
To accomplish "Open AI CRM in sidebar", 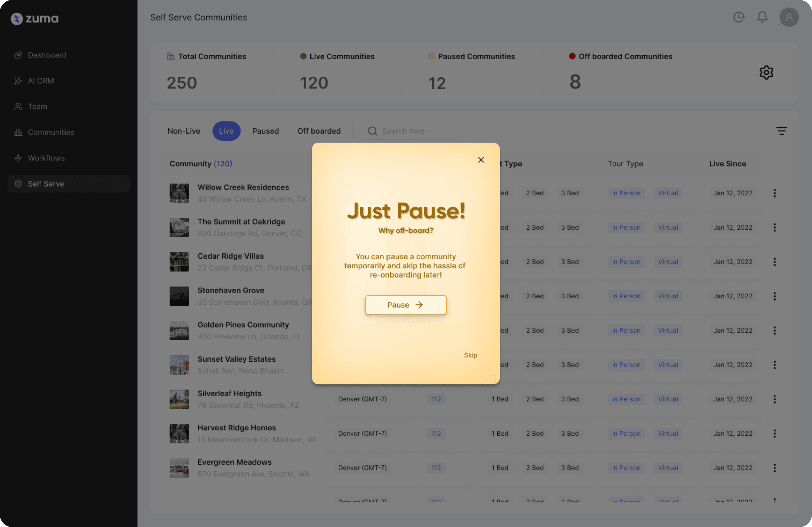I will pyautogui.click(x=41, y=81).
